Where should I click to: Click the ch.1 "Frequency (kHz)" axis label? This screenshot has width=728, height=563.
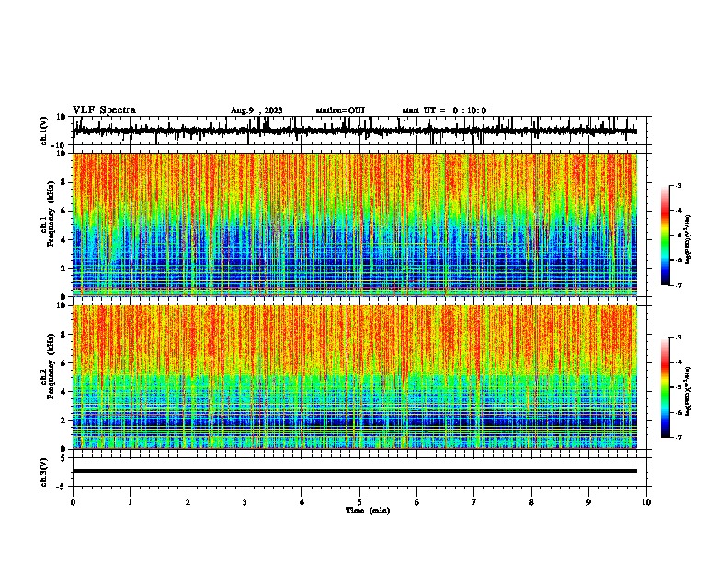tap(51, 214)
